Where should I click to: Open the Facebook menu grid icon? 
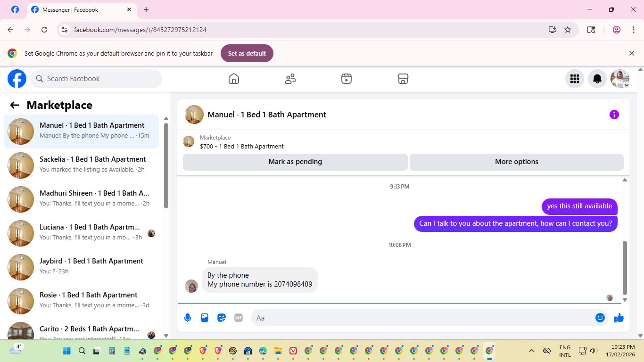pos(575,79)
